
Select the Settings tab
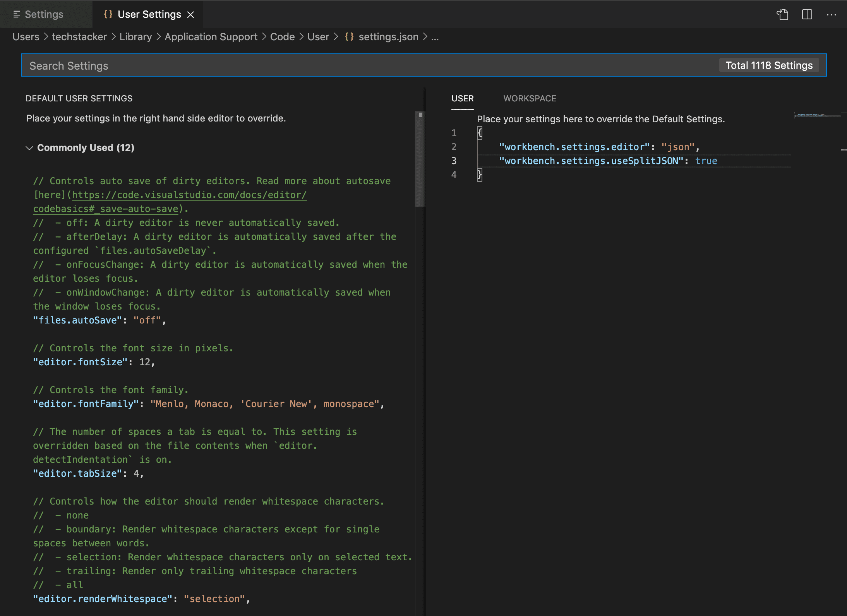coord(44,14)
